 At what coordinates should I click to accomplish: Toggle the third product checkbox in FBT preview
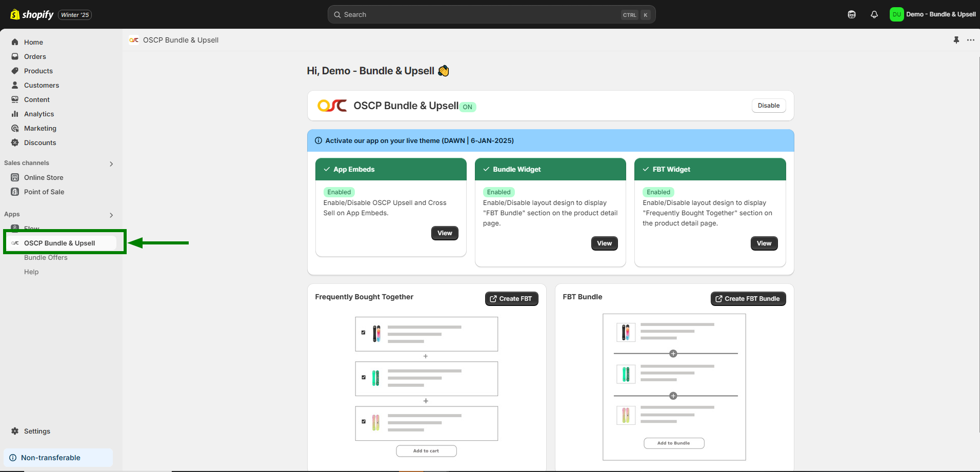(x=364, y=422)
